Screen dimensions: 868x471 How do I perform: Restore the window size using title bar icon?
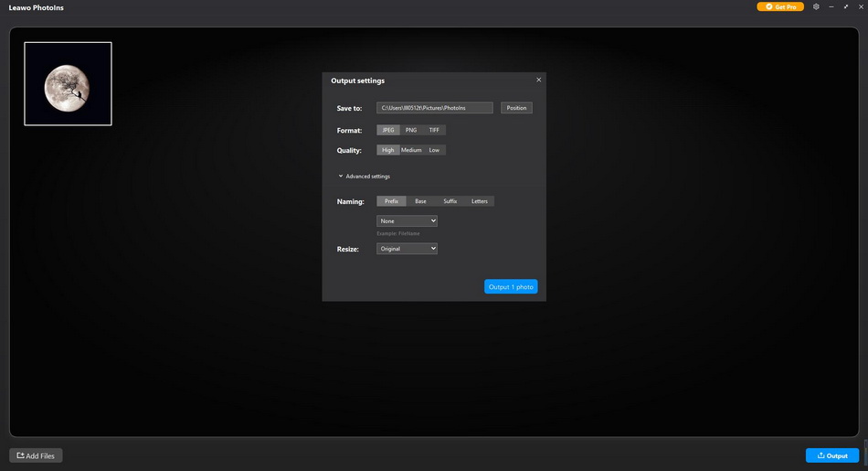coord(845,6)
